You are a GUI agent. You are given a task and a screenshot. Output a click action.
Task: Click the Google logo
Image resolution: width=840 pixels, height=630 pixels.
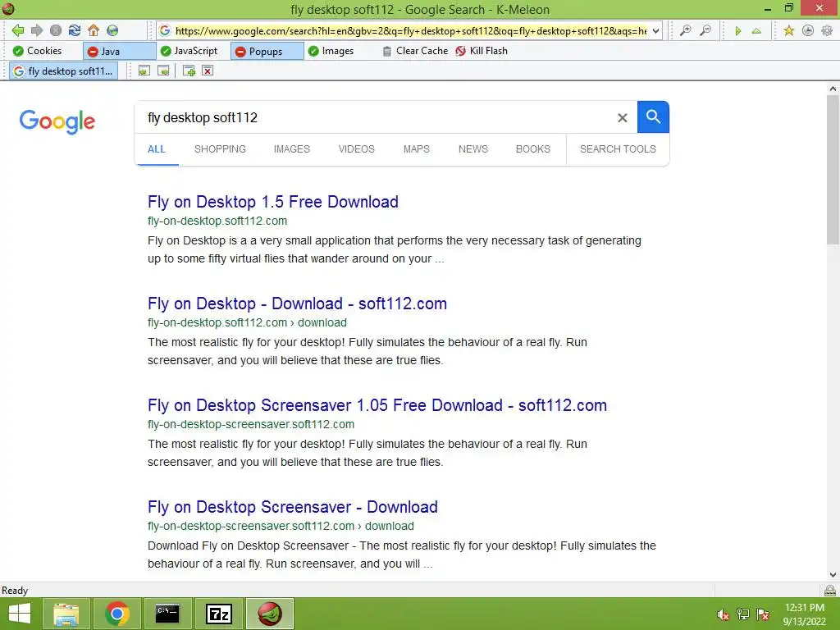click(57, 121)
